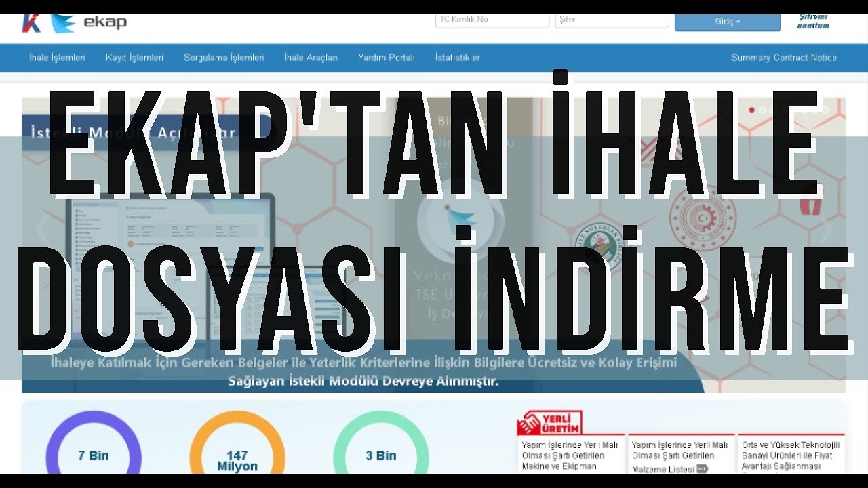This screenshot has height=488, width=868.
Task: Click the Yerli Üretim badge icon
Action: (549, 422)
